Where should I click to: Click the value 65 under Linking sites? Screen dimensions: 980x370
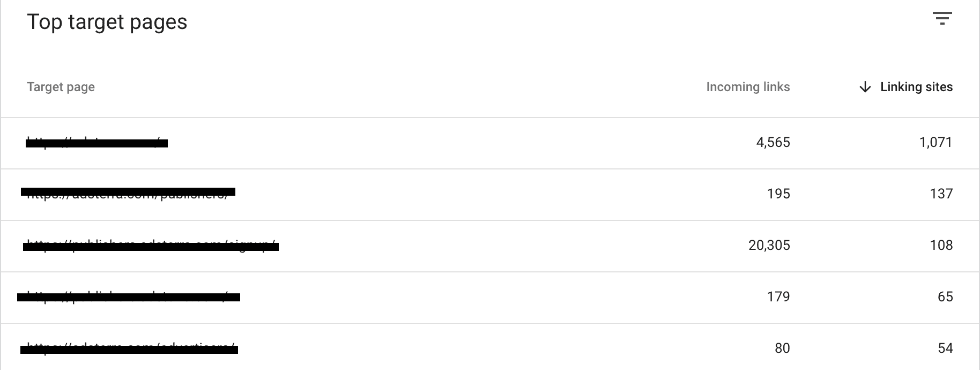coord(945,296)
